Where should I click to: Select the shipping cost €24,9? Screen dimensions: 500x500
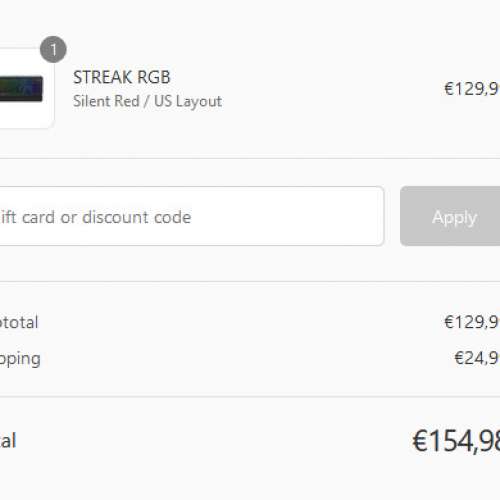click(477, 358)
